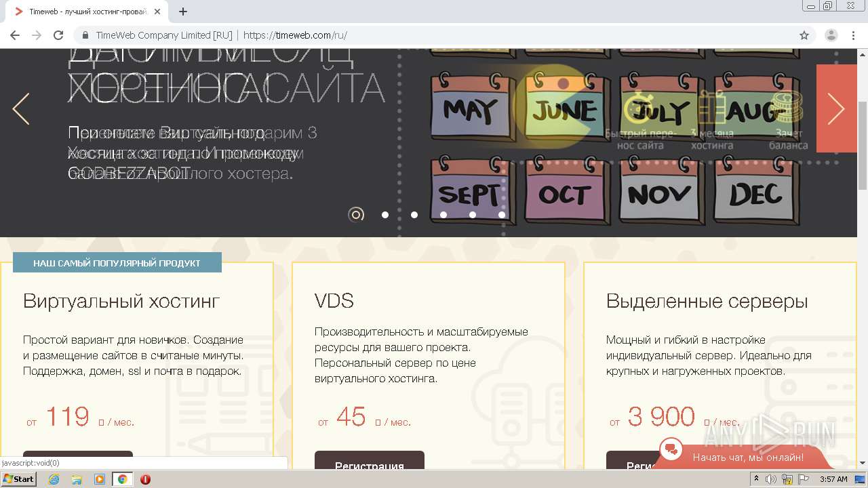Screen dimensions: 868x488
Task: Click the SEPT calendar page graphic
Action: coord(473,192)
